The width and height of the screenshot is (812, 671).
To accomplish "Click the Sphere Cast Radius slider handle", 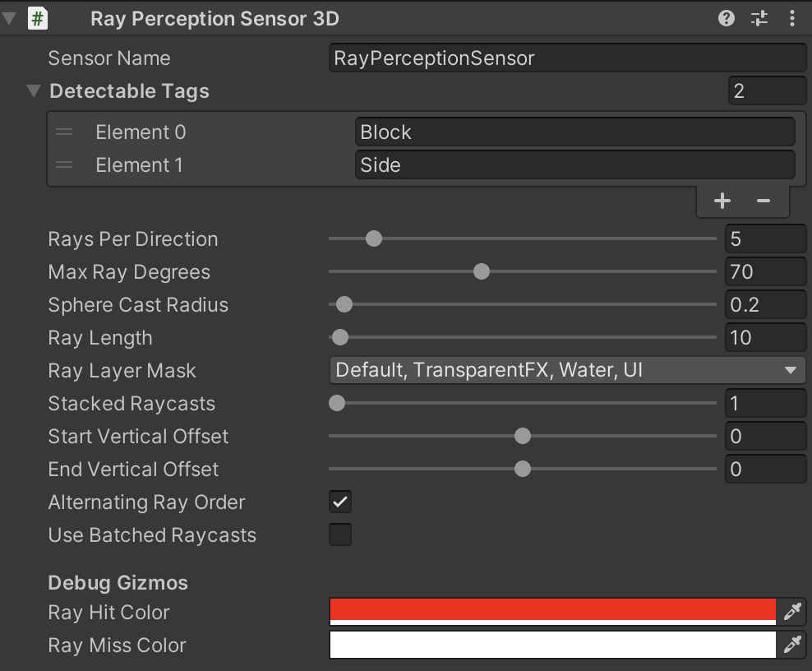I will pos(344,304).
